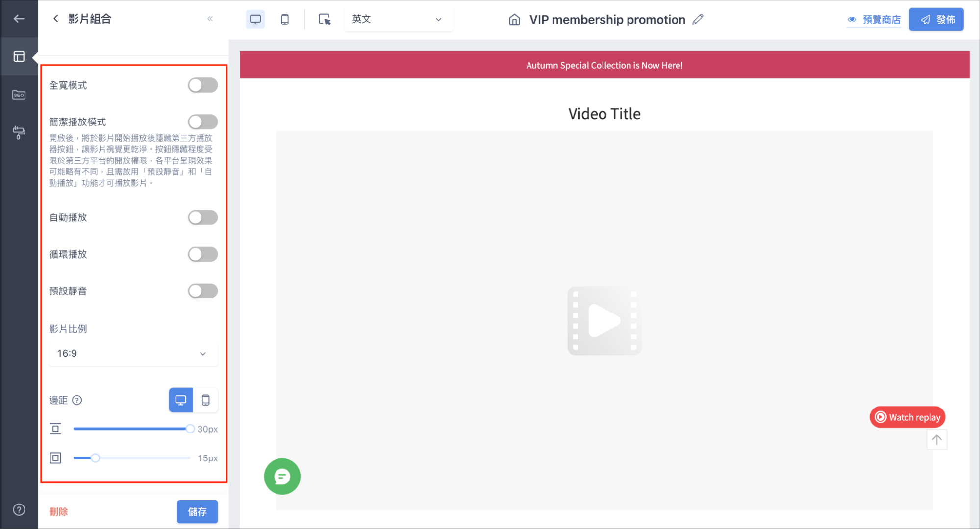Activate the element selection cursor tool

(x=325, y=19)
